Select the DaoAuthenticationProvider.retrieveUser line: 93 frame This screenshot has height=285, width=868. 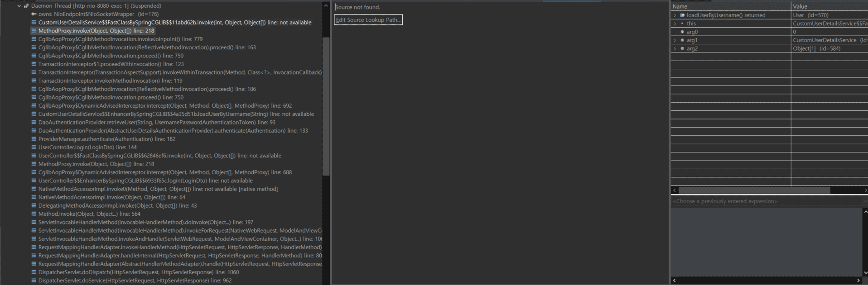tap(157, 123)
